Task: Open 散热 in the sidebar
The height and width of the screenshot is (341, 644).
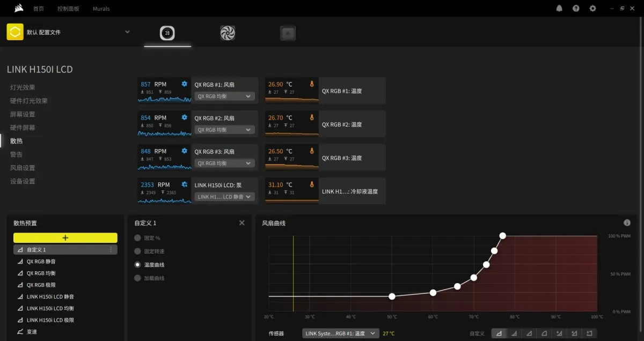Action: [x=16, y=141]
